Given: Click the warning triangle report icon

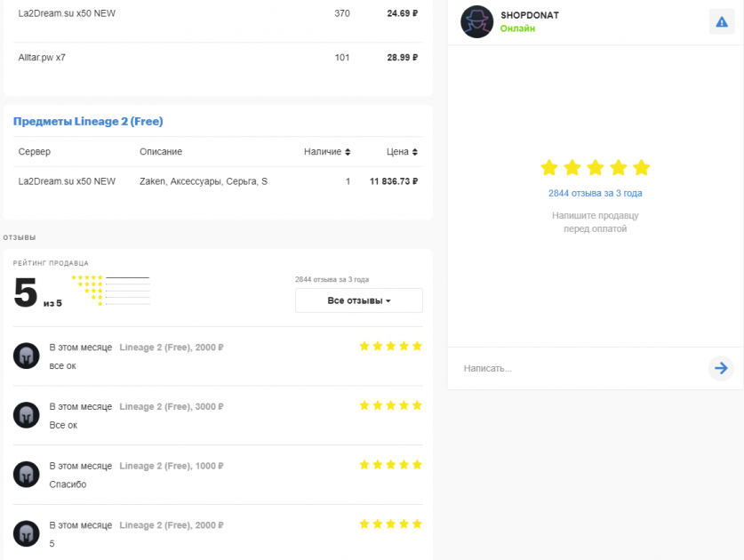Looking at the screenshot, I should click(721, 21).
